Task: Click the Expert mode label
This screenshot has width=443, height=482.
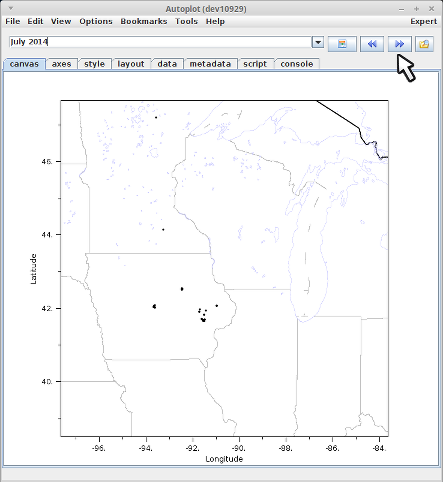Action: point(423,21)
